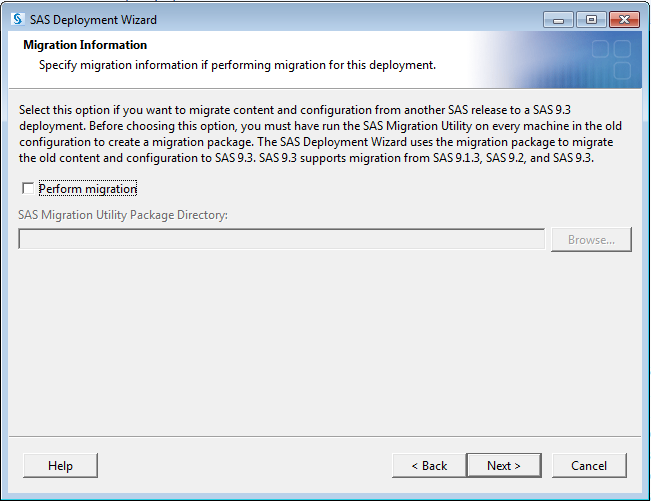Enable the Perform migration checkbox
This screenshot has width=651, height=501.
pos(26,189)
